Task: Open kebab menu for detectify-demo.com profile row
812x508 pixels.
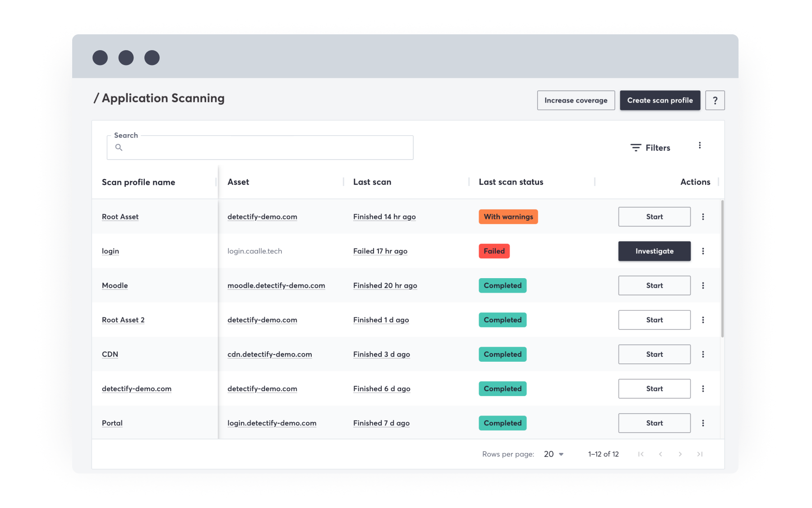Action: tap(702, 389)
